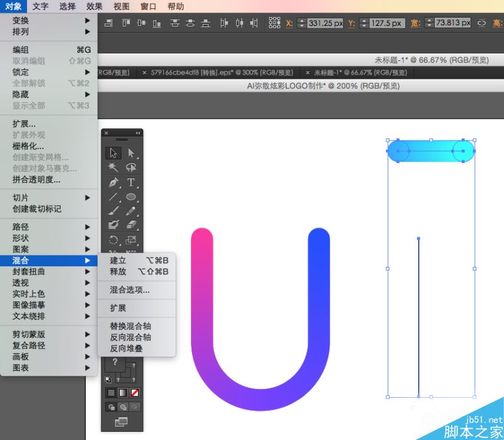Select the Eraser tool
Screen dimensions: 504x440
click(x=131, y=225)
